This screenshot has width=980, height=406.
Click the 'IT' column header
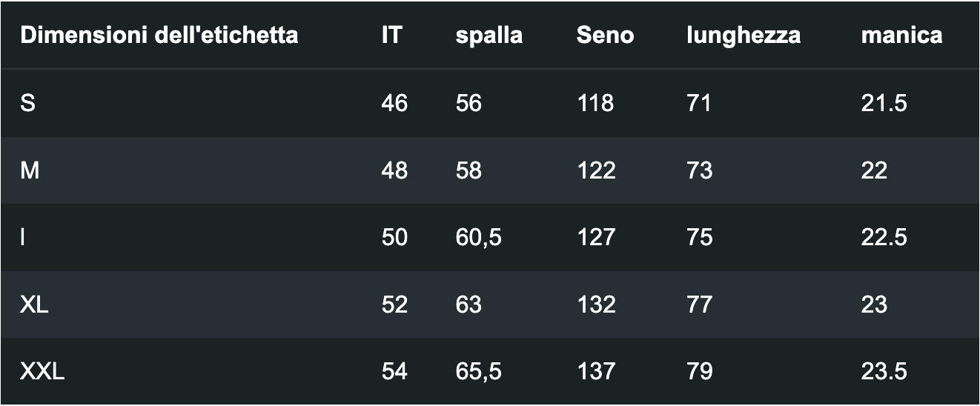click(391, 35)
